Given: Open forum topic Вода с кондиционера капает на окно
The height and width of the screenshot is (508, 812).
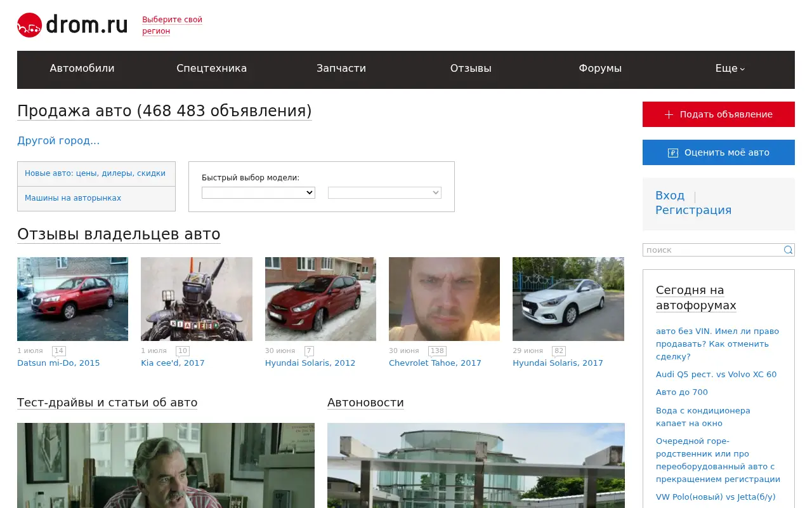Looking at the screenshot, I should coord(703,417).
